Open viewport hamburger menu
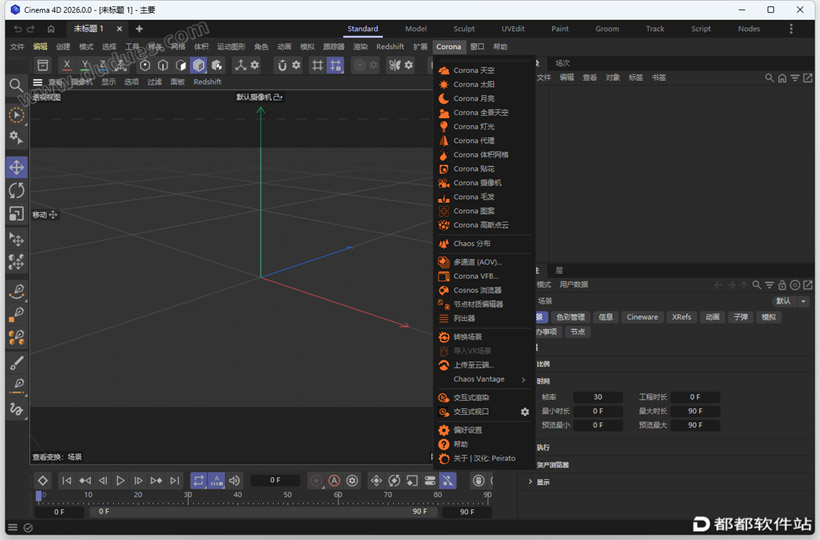This screenshot has width=820, height=540. [x=38, y=82]
